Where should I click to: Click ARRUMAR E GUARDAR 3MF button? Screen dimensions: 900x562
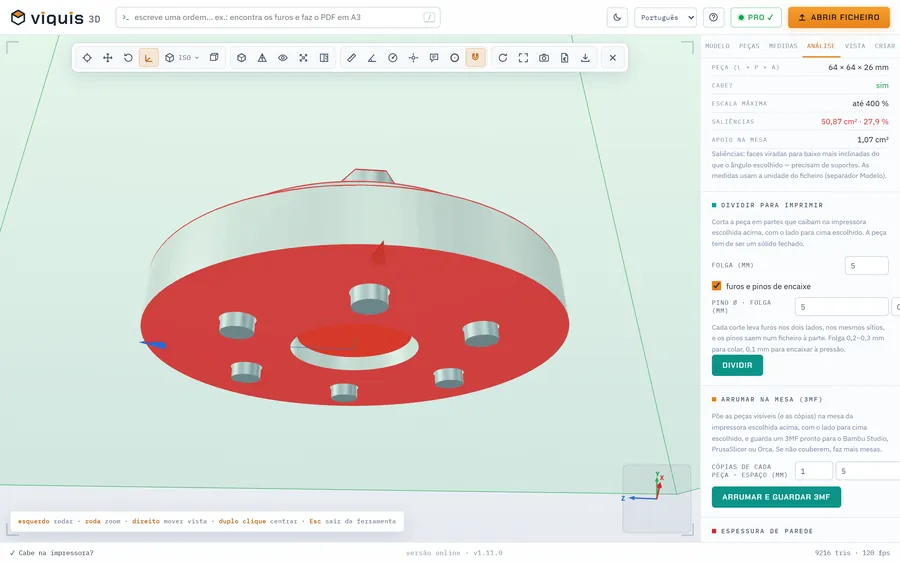[776, 497]
